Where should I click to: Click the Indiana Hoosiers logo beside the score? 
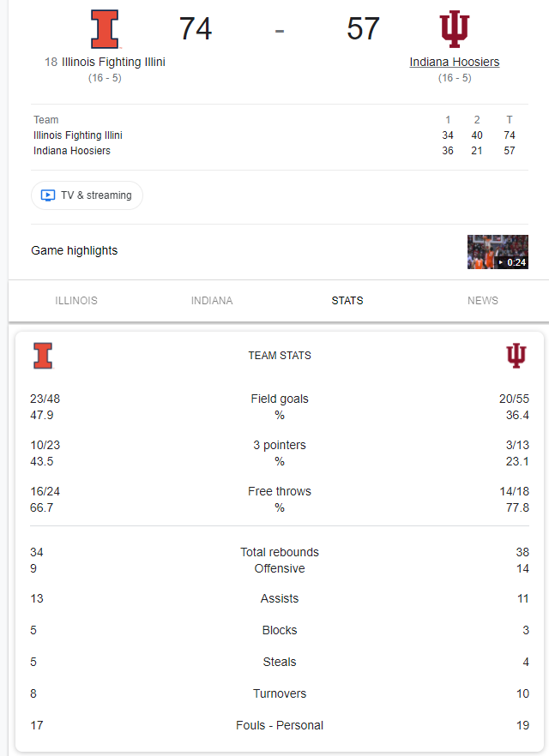[x=455, y=29]
